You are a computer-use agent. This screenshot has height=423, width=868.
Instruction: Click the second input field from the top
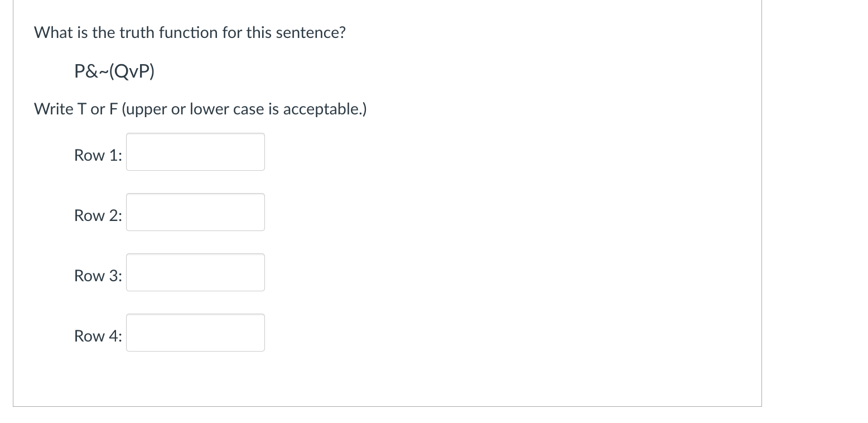(195, 212)
